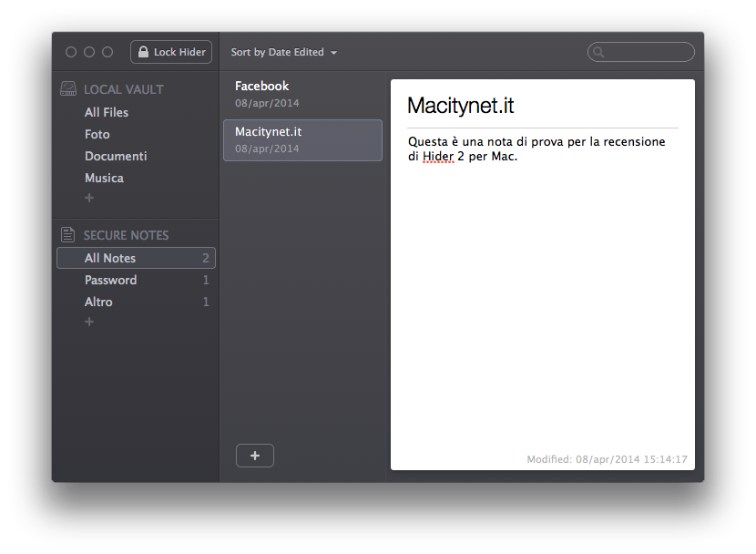This screenshot has width=756, height=554.
Task: Click the underlined word Hider in note
Action: (x=438, y=156)
